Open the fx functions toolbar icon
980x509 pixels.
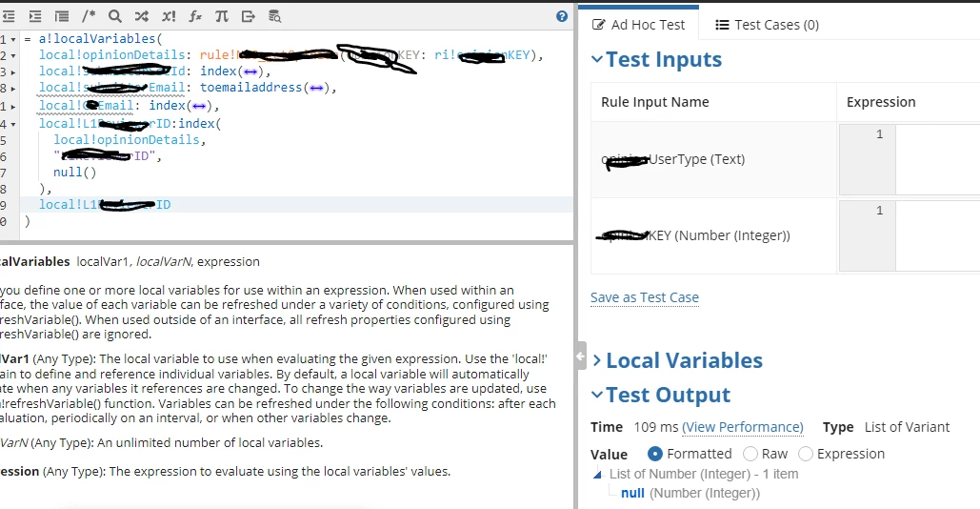click(x=195, y=17)
